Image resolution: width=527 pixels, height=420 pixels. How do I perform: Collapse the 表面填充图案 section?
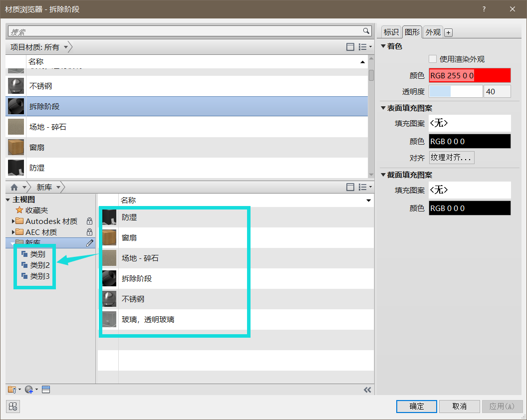tap(383, 108)
